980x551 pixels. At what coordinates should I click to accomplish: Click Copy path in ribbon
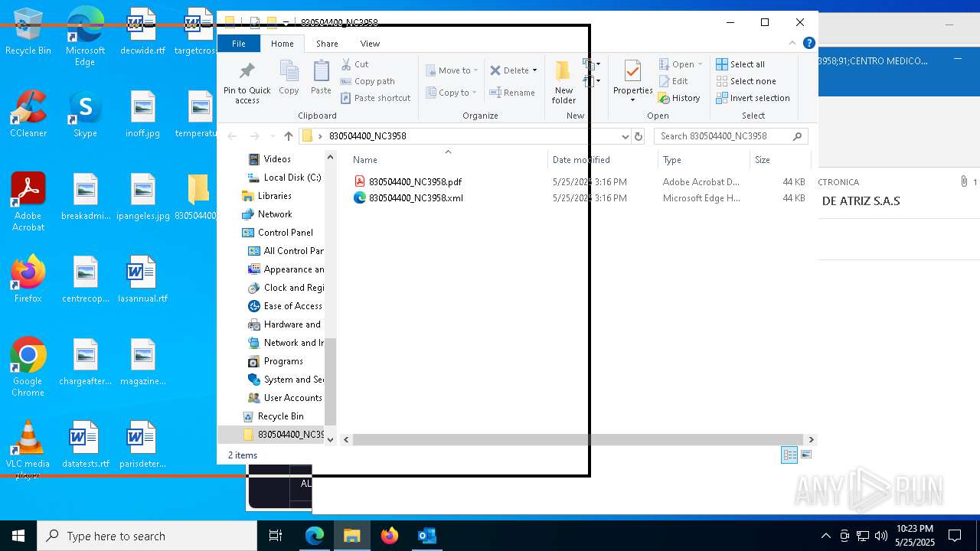367,81
